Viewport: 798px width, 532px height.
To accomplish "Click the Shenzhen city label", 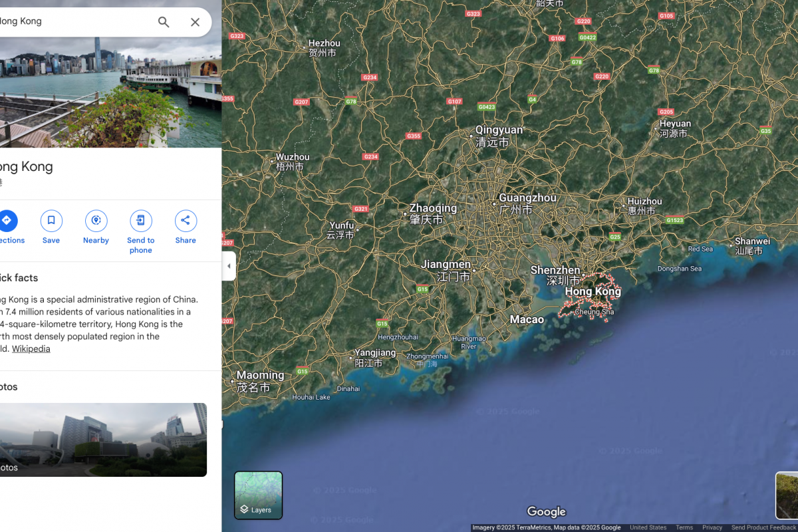I will click(x=555, y=270).
